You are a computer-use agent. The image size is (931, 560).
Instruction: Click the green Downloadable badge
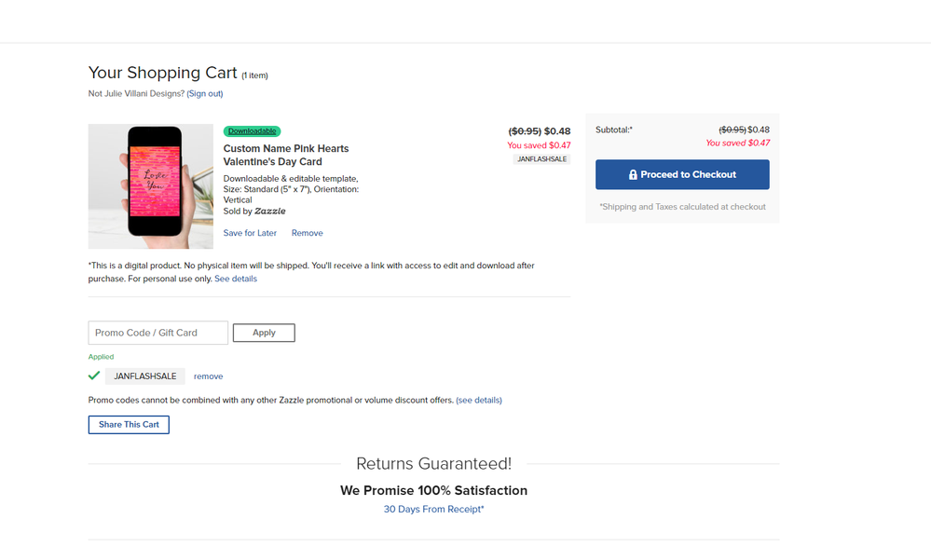[252, 131]
